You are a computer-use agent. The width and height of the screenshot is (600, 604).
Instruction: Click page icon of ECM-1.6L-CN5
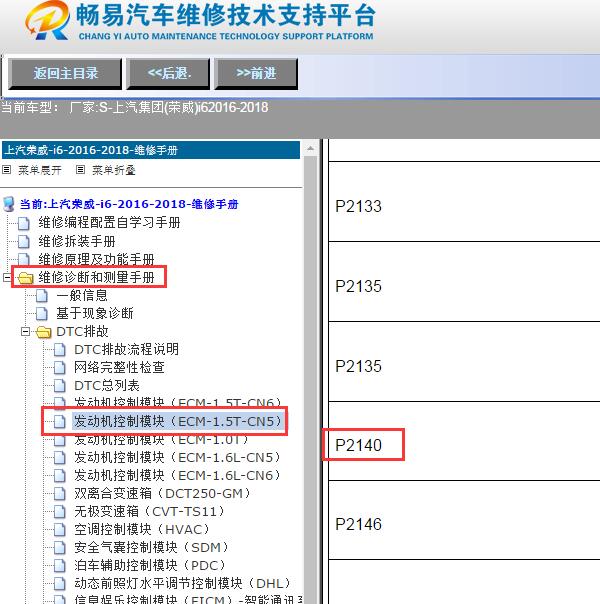[60, 458]
